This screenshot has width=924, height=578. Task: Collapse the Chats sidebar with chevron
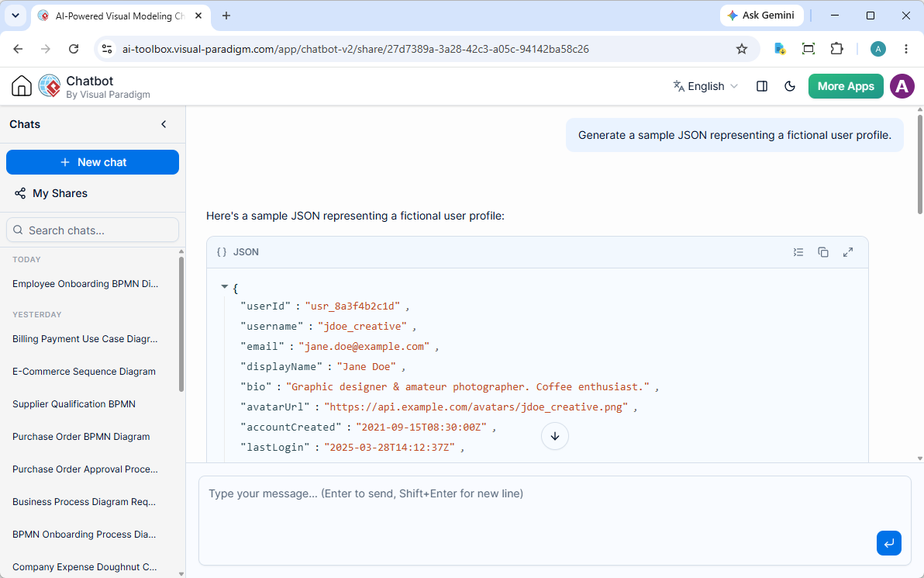(164, 124)
